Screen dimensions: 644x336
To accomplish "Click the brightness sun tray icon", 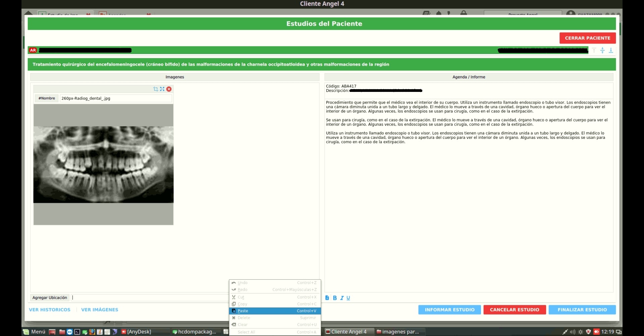I will coord(581,332).
